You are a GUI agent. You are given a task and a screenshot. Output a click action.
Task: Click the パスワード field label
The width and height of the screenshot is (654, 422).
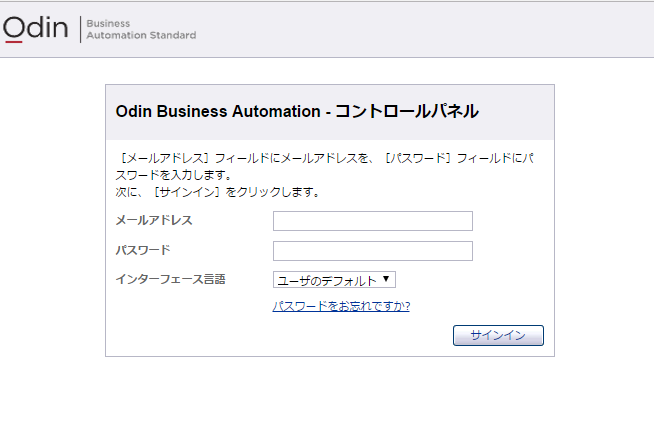pyautogui.click(x=143, y=250)
